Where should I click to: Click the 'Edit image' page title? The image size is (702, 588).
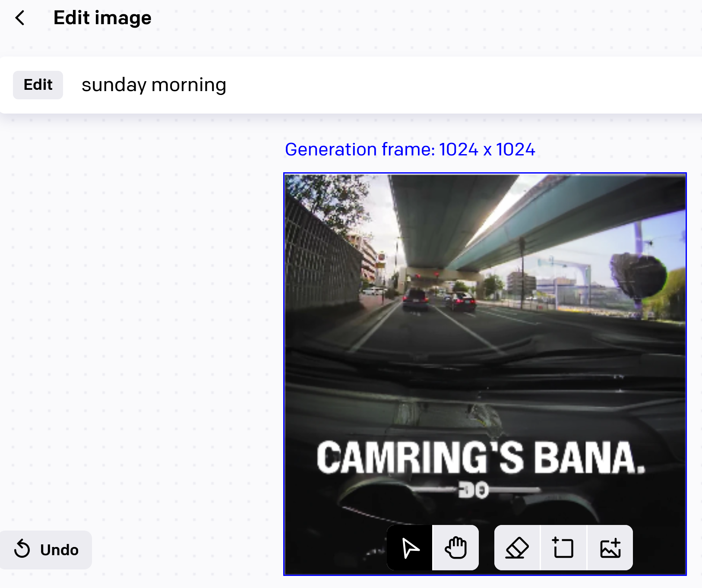click(x=102, y=18)
